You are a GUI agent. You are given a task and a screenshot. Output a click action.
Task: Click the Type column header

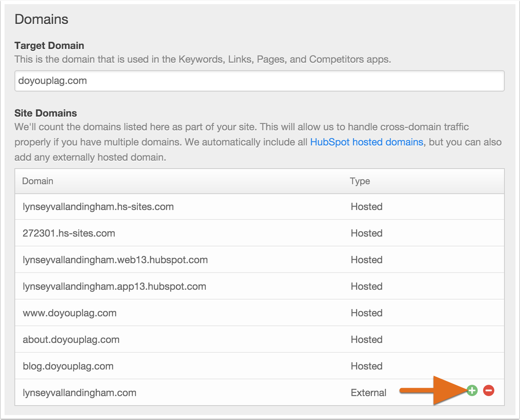pos(360,182)
